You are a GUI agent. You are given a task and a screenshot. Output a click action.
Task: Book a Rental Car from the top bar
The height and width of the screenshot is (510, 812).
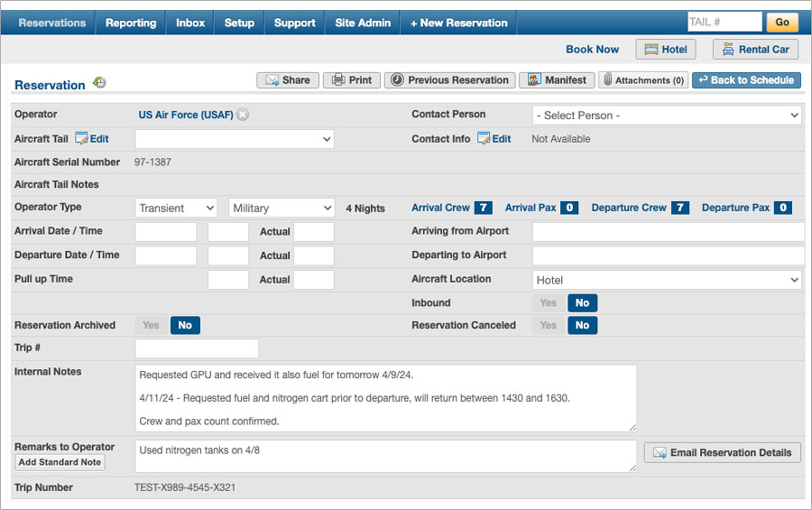point(755,50)
